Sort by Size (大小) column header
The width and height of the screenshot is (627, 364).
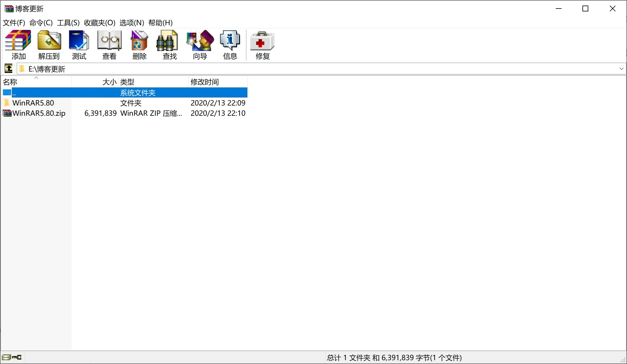click(x=95, y=82)
